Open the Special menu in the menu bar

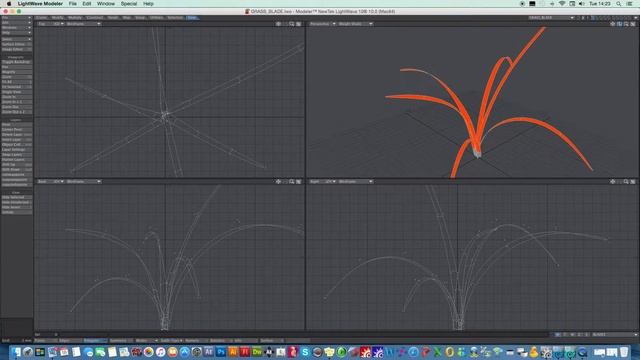pos(129,4)
